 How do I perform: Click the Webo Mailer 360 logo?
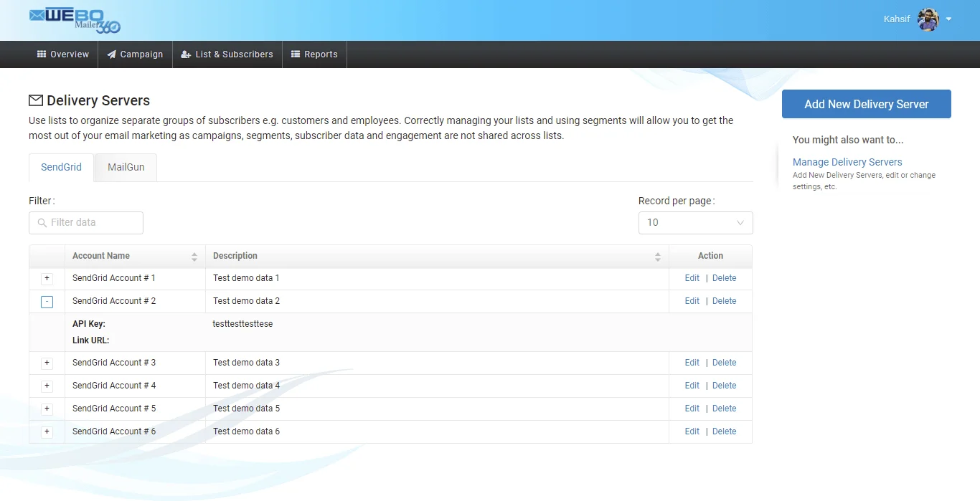coord(75,20)
